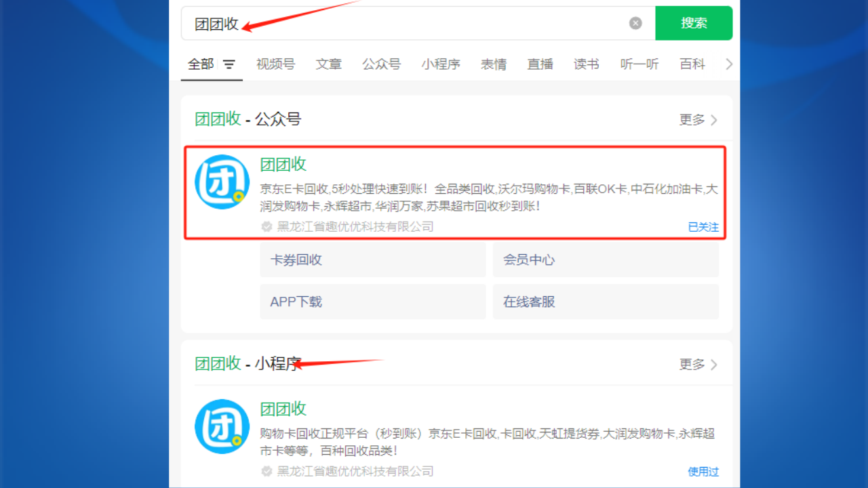Open the 小程序 tab

point(440,64)
